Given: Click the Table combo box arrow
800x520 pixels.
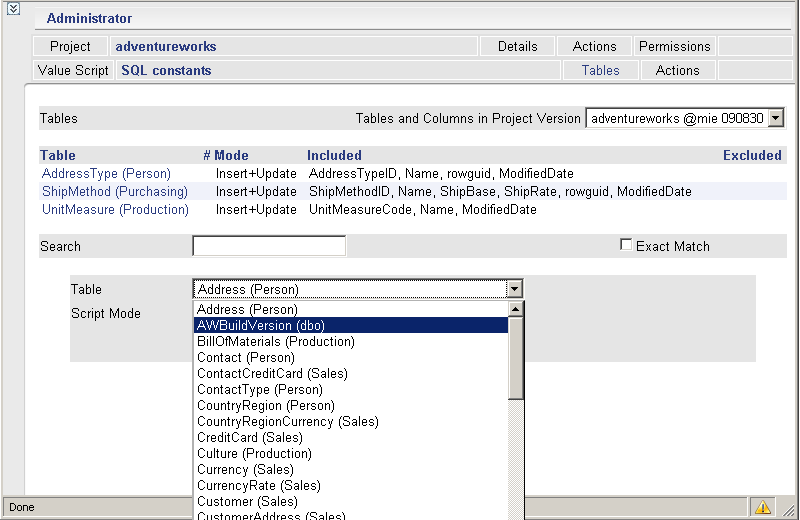Looking at the screenshot, I should click(x=514, y=289).
